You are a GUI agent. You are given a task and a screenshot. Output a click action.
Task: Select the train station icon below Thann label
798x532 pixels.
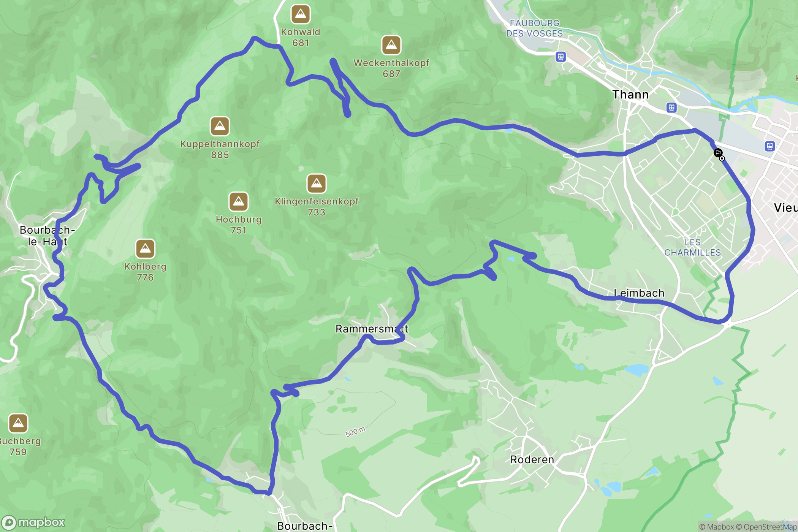(671, 108)
